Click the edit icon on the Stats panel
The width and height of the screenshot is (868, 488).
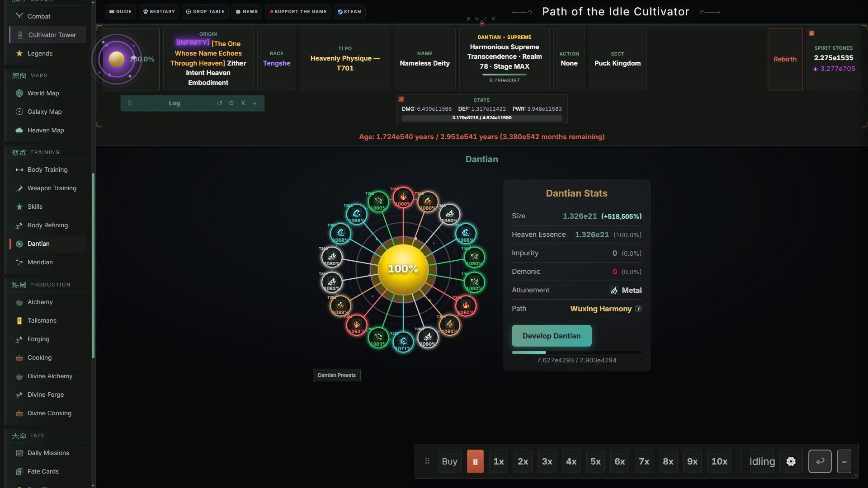click(401, 99)
